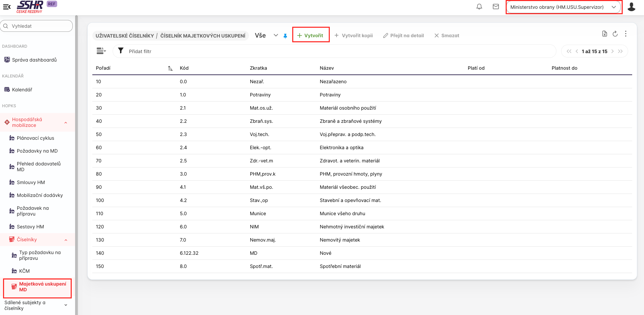The height and width of the screenshot is (315, 644).
Task: Toggle sort order on the Pořadí column
Action: [x=170, y=68]
